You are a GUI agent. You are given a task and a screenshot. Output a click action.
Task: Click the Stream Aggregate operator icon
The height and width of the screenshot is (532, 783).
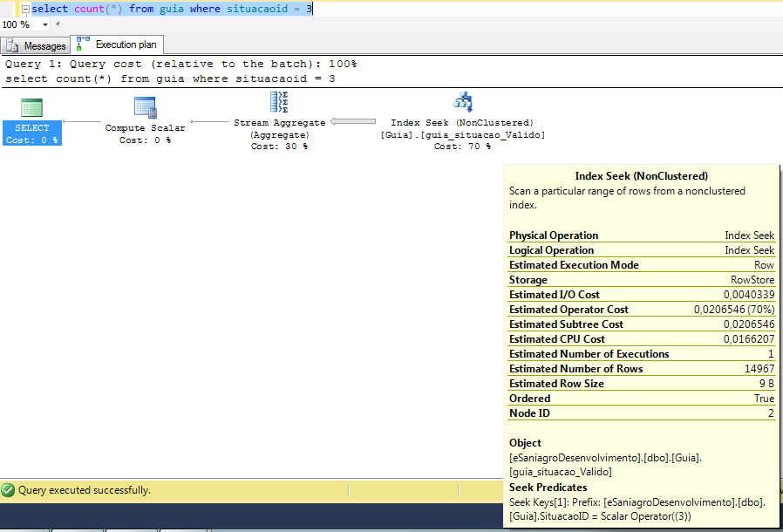[279, 102]
